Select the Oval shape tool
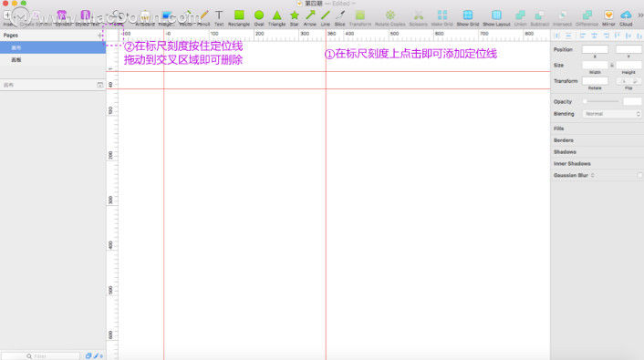This screenshot has width=644, height=360. click(259, 18)
